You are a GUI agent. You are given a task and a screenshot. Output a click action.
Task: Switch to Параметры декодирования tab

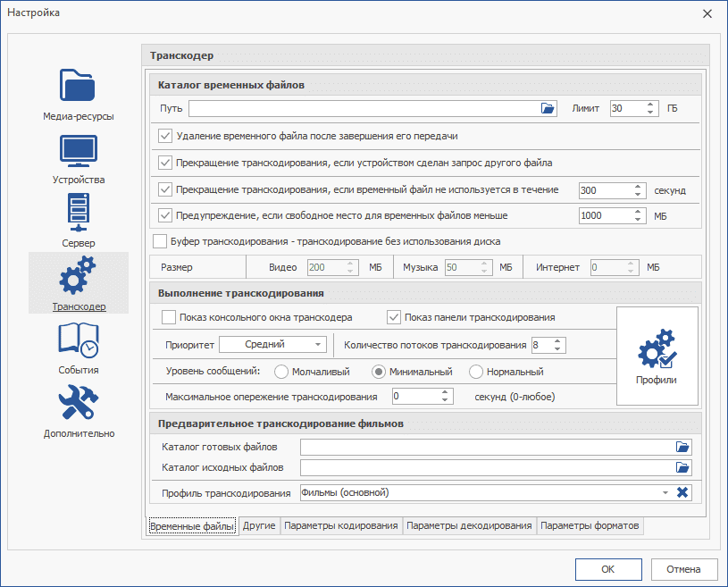(469, 525)
